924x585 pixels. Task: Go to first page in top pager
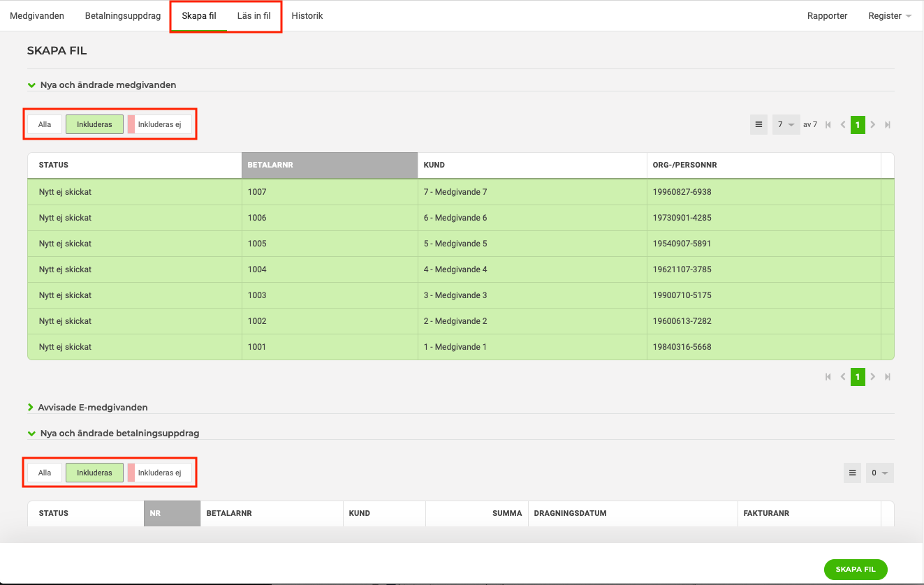tap(828, 125)
